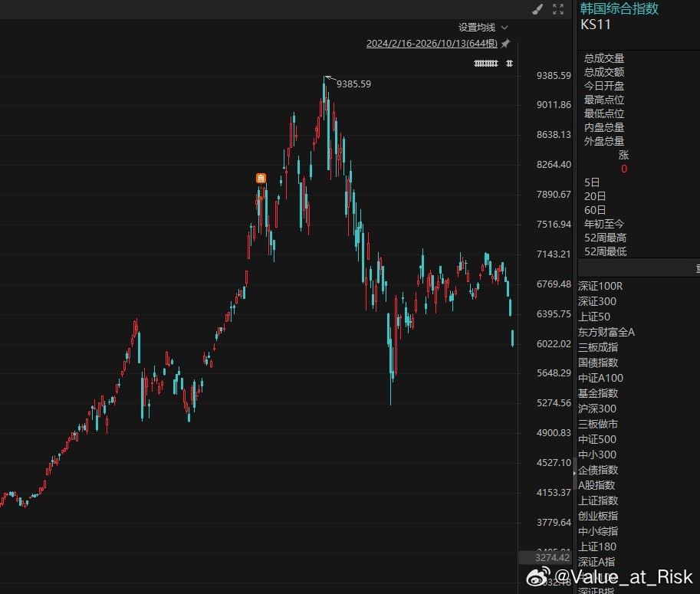Screen dimensions: 700x594
Task: Select 三板成指 in the list
Action: 598,347
